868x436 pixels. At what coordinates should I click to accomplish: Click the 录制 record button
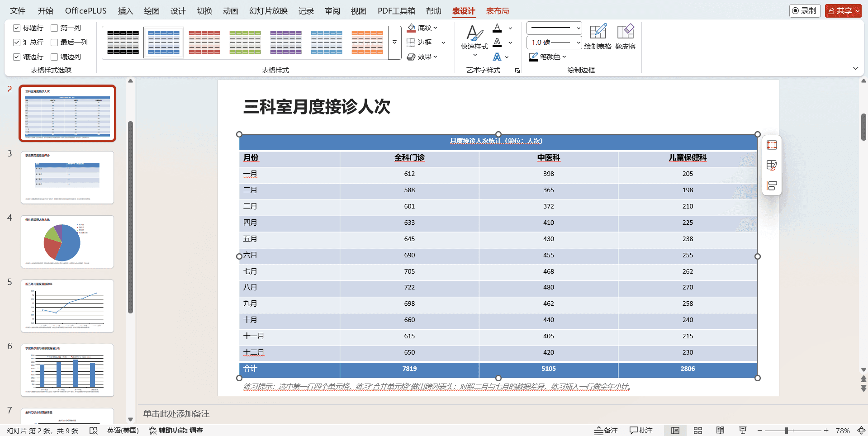pos(805,11)
